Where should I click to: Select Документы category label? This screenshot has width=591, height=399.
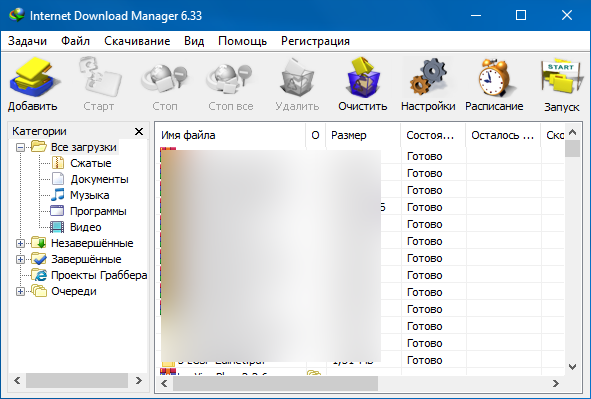(100, 179)
